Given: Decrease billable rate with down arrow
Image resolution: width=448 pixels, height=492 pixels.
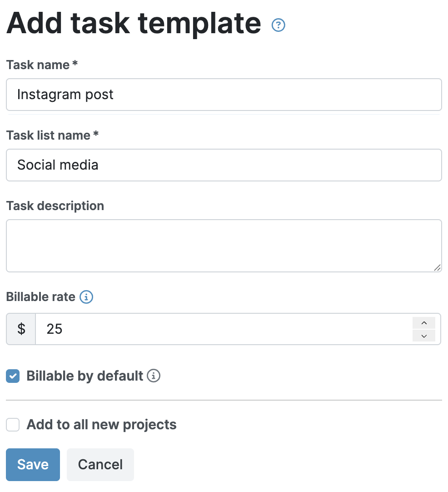Looking at the screenshot, I should (x=424, y=336).
